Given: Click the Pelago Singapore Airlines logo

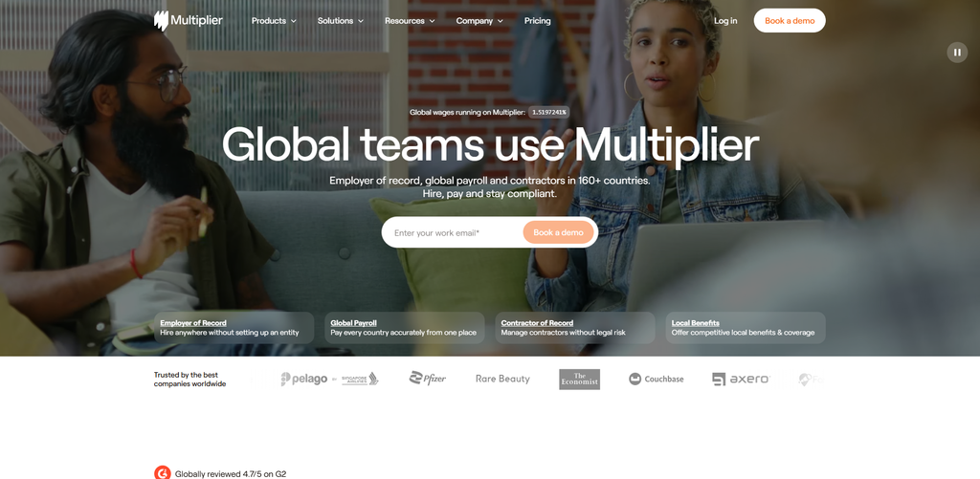Looking at the screenshot, I should click(x=329, y=379).
